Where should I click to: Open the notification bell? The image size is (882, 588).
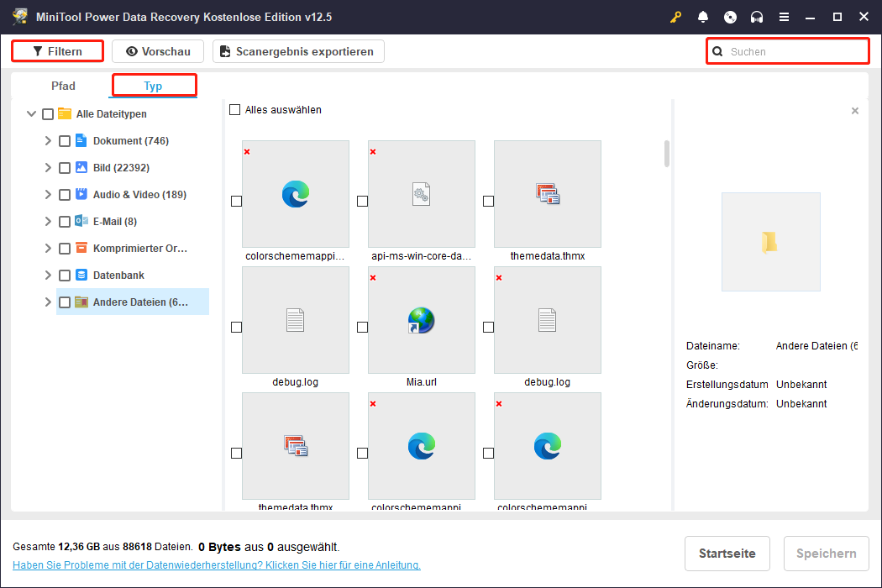702,17
